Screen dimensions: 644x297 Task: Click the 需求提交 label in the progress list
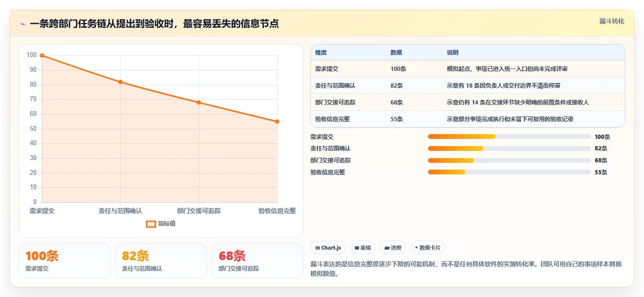(x=322, y=137)
